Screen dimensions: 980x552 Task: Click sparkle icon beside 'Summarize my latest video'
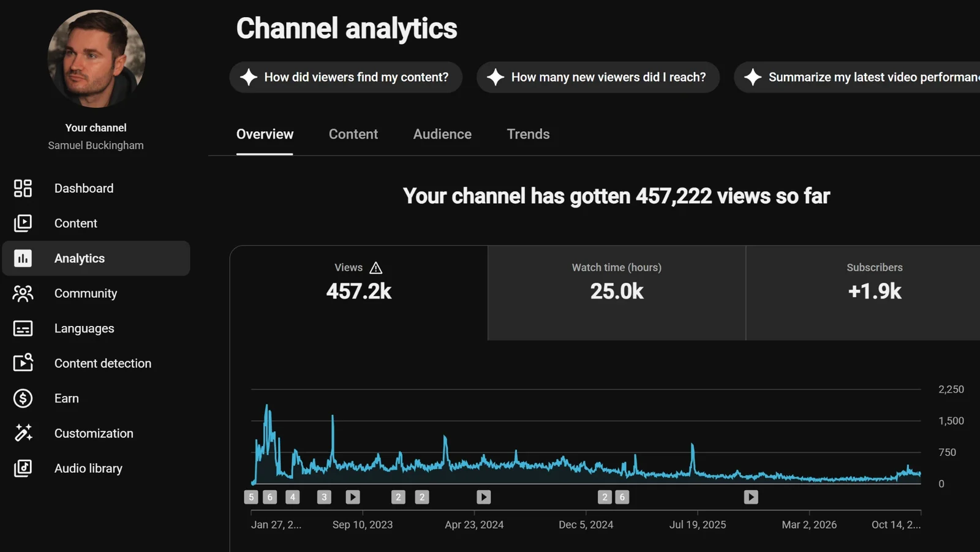(x=753, y=77)
